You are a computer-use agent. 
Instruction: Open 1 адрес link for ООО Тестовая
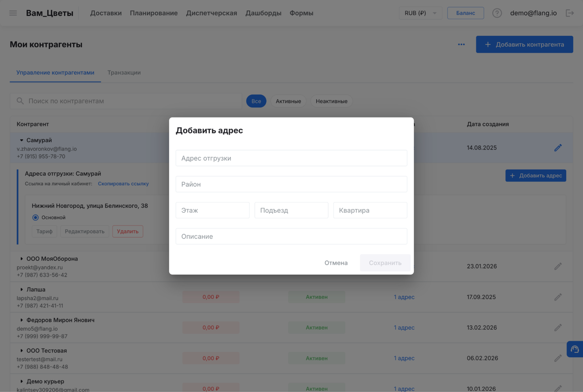[x=404, y=358]
